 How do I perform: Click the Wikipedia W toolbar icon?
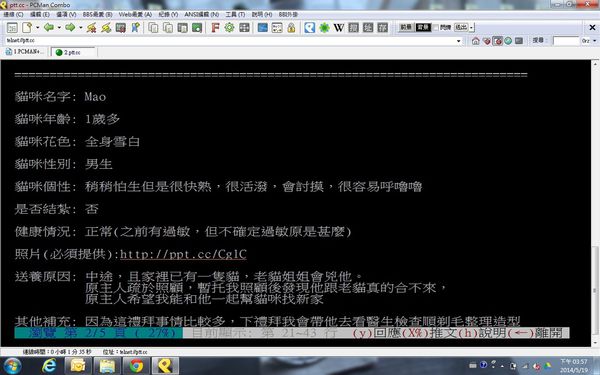[x=339, y=28]
